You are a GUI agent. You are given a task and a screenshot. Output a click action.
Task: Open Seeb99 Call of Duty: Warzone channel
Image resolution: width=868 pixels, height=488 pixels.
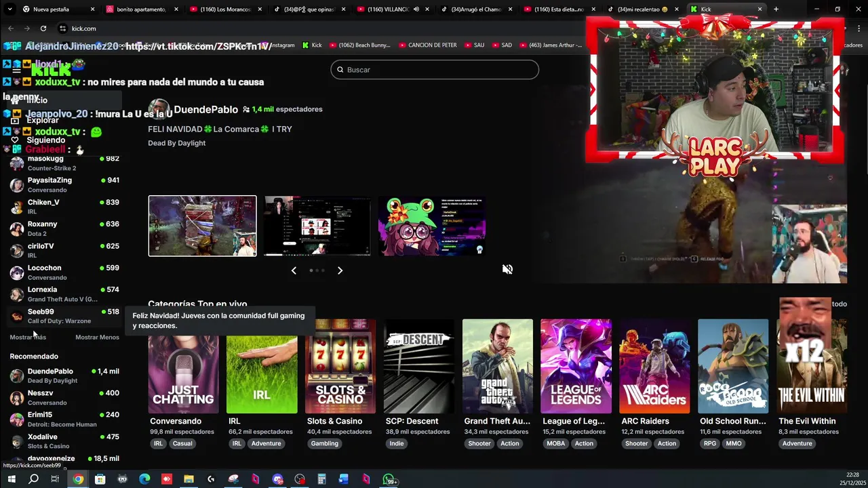point(64,316)
